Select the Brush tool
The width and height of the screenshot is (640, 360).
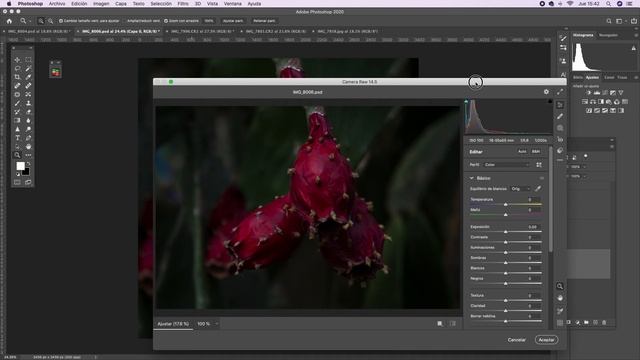[17, 103]
